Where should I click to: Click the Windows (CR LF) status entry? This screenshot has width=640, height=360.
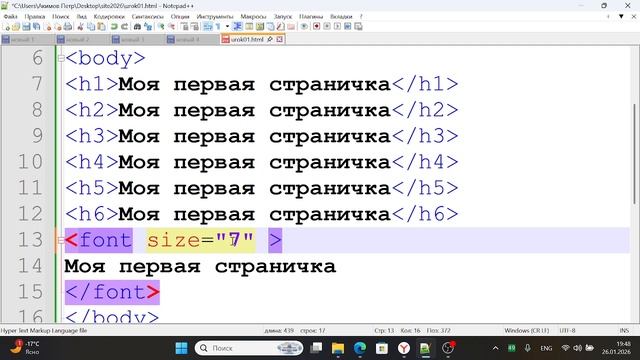pos(527,330)
